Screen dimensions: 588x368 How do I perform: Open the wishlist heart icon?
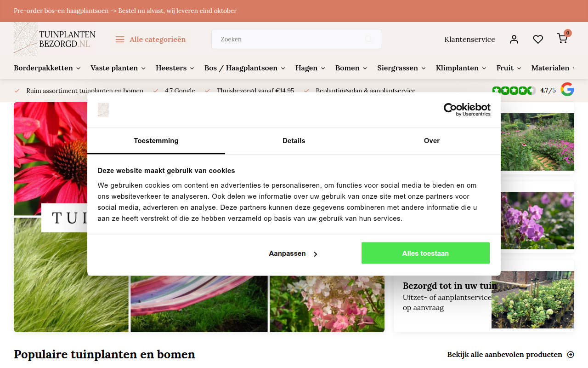(538, 39)
